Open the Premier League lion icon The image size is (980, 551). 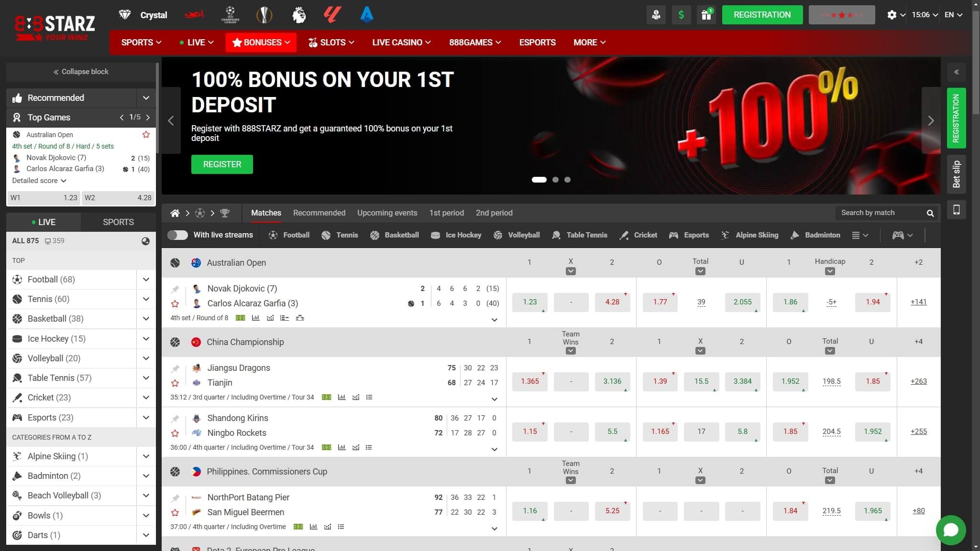tap(298, 15)
